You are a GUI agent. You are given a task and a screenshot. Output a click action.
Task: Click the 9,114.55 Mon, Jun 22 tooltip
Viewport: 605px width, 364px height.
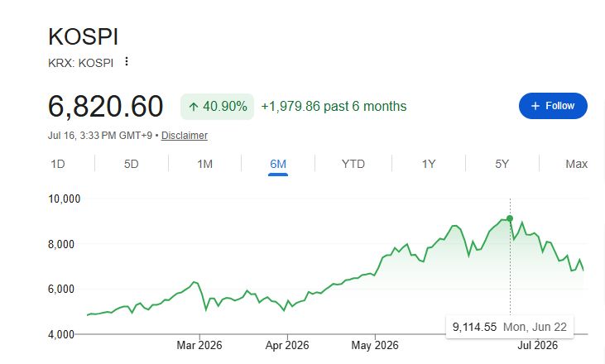(x=509, y=327)
